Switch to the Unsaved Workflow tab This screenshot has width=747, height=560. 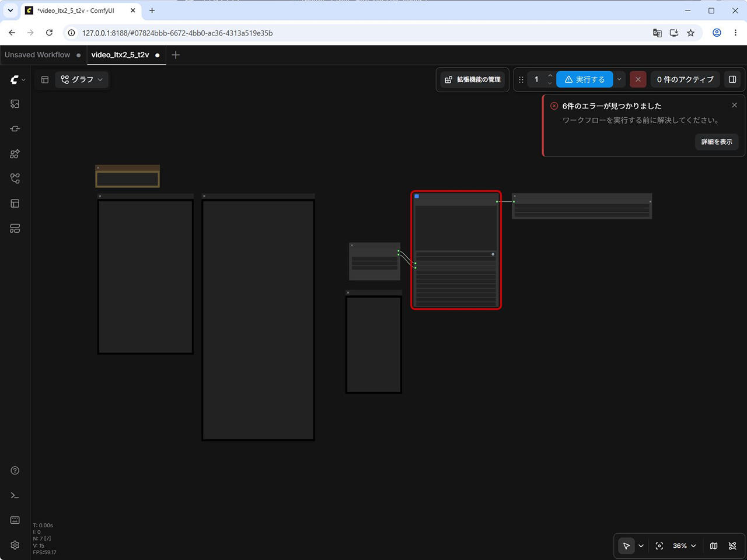point(37,55)
